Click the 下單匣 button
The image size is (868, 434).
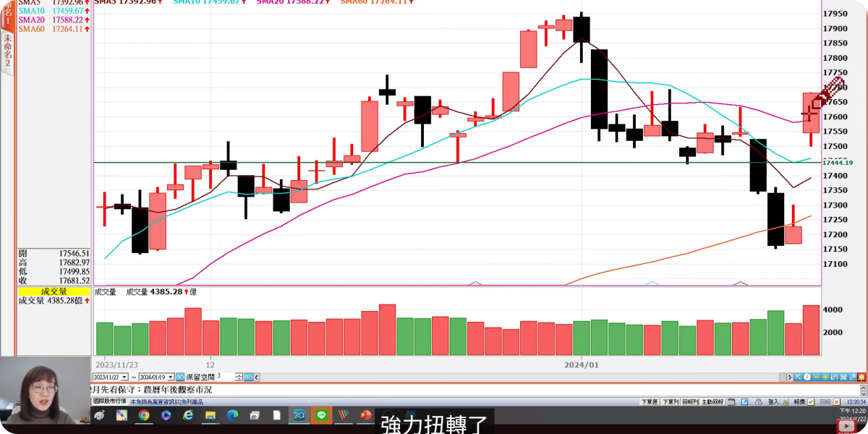(x=649, y=401)
